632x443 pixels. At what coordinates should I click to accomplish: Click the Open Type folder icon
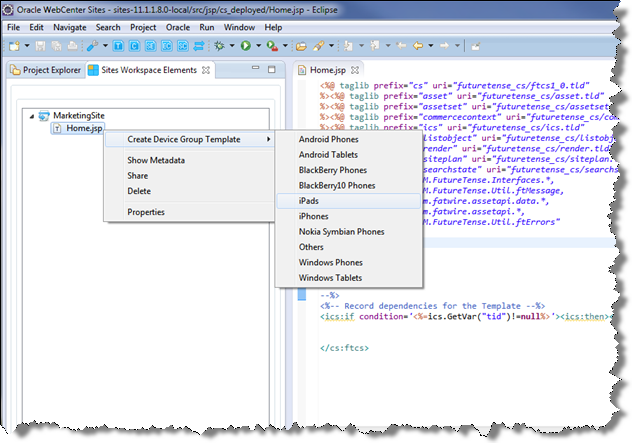tap(301, 46)
